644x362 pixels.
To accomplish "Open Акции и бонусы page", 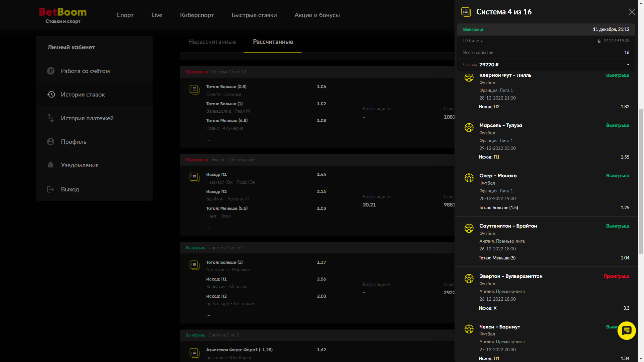I will click(317, 15).
